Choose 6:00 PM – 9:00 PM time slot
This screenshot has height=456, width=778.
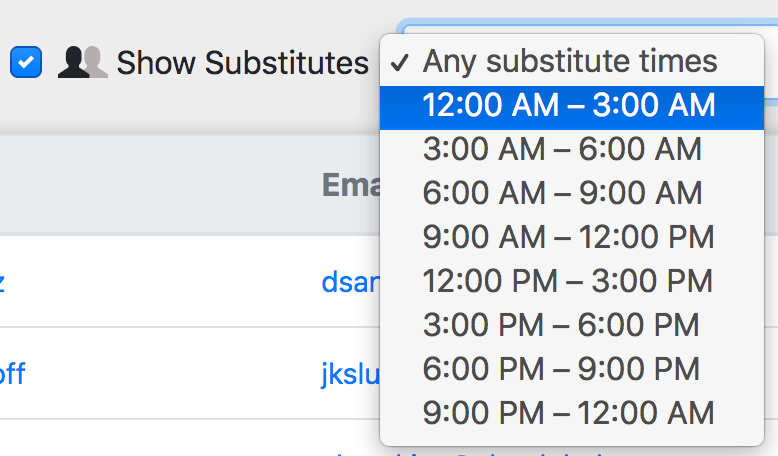[561, 368]
